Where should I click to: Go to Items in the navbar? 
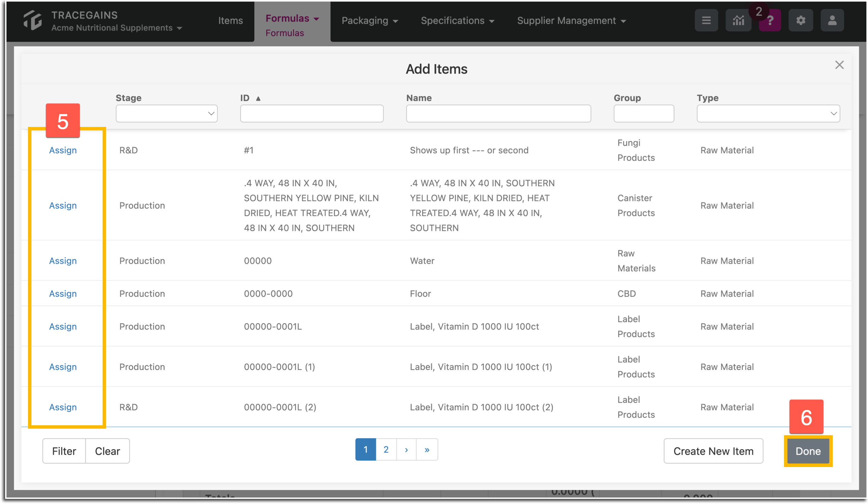coord(230,21)
